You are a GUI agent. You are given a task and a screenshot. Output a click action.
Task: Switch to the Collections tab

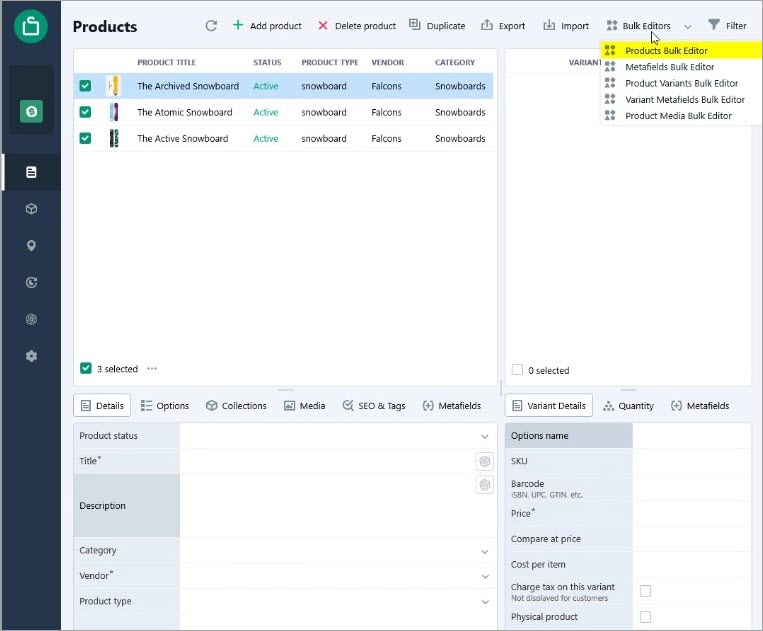pyautogui.click(x=236, y=405)
